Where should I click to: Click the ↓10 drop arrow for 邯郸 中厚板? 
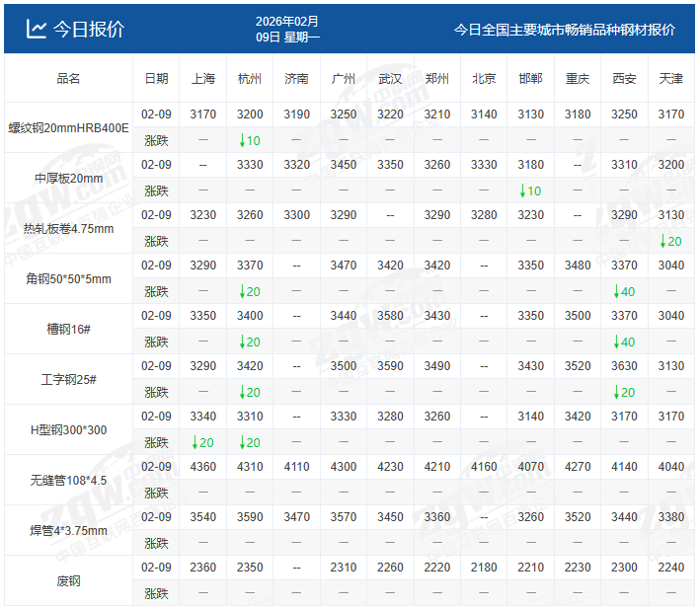[530, 190]
